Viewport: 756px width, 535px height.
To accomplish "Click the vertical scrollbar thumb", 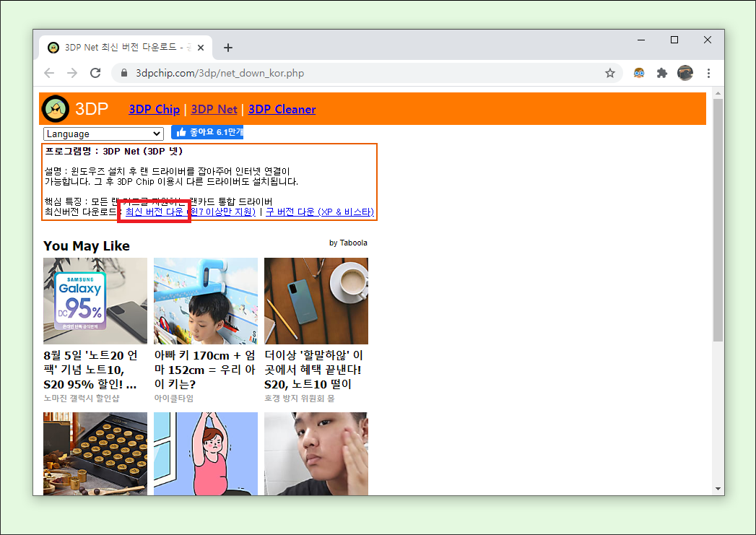I will pyautogui.click(x=718, y=220).
